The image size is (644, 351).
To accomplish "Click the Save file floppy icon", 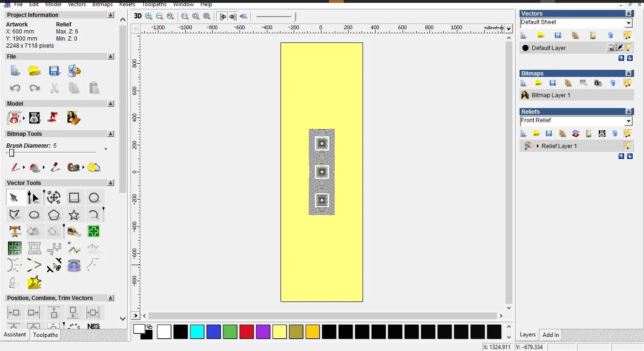I will coord(54,71).
